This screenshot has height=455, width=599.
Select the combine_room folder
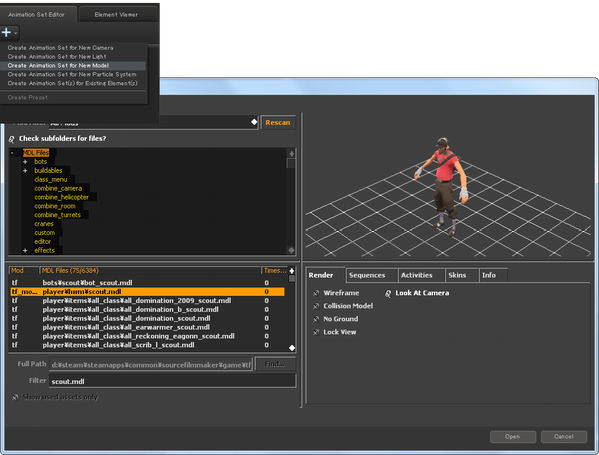point(55,206)
